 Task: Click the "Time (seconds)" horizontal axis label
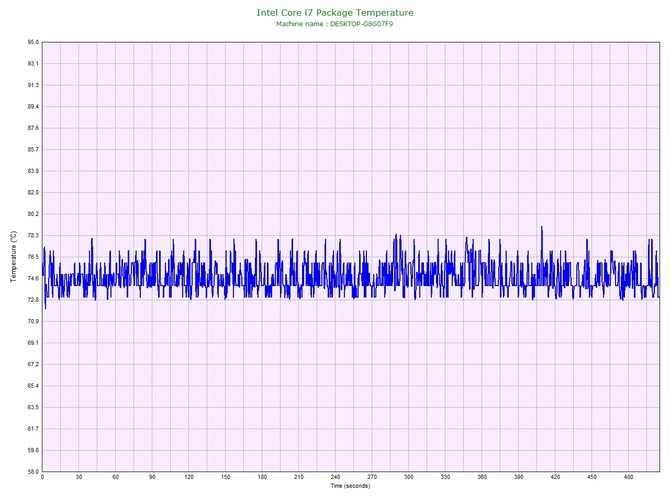[x=350, y=486]
